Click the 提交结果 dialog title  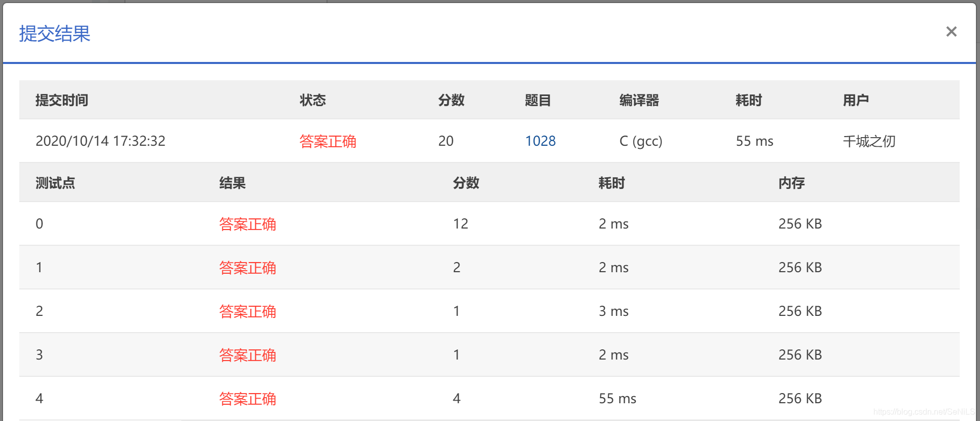(55, 34)
